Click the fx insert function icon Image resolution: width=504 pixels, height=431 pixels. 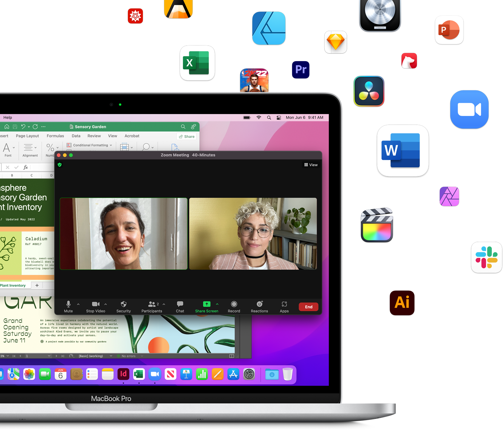click(26, 167)
